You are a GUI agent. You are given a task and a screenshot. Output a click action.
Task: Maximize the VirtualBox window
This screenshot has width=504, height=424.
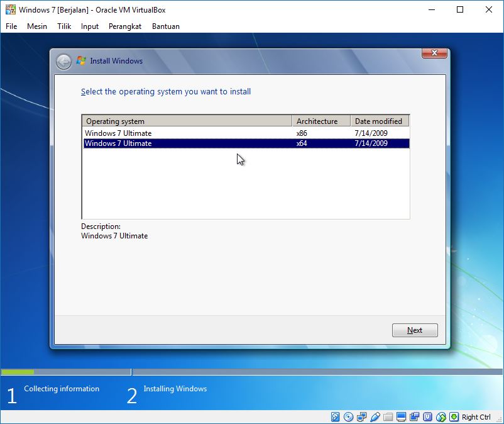tap(460, 9)
